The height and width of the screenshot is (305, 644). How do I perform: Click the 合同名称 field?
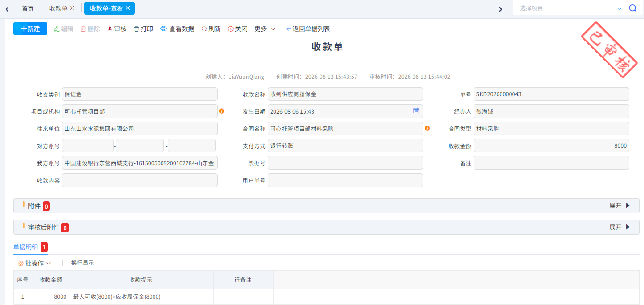pyautogui.click(x=345, y=129)
